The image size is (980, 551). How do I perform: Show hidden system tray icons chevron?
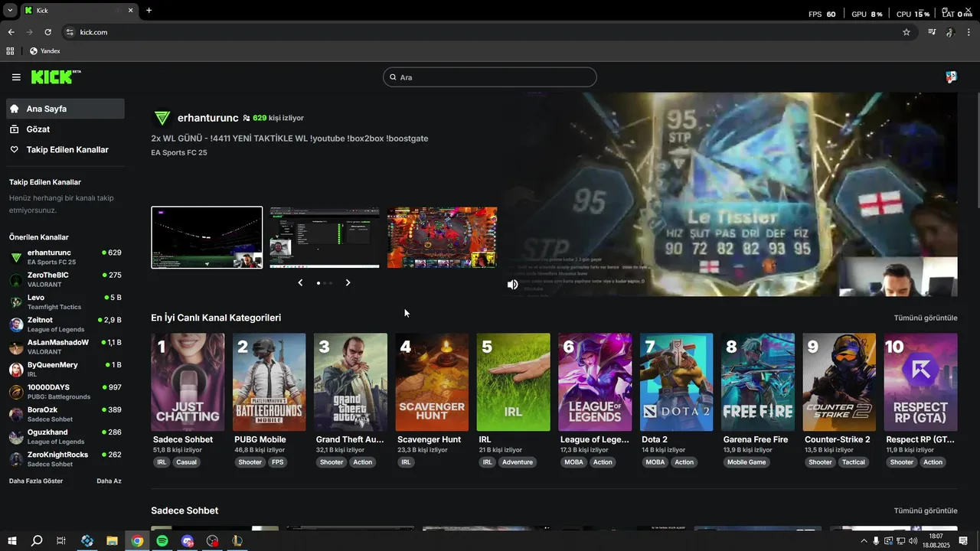click(x=864, y=541)
